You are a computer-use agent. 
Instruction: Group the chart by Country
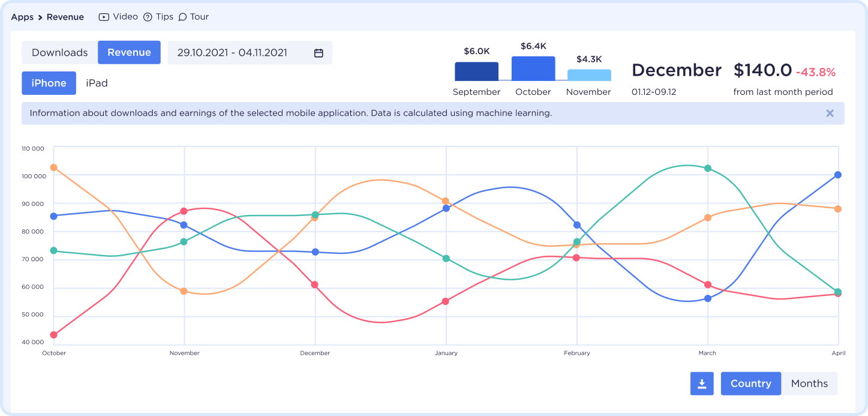(750, 384)
